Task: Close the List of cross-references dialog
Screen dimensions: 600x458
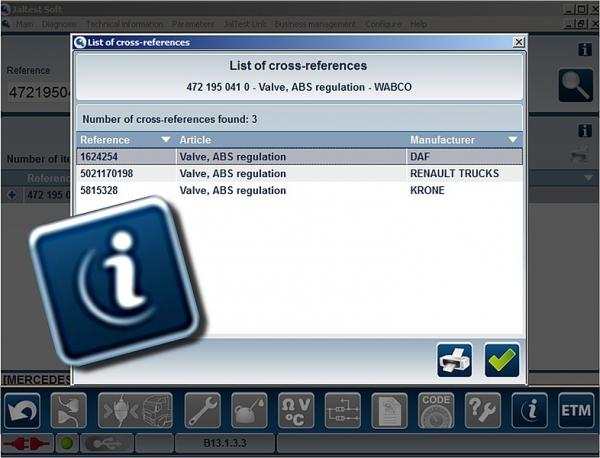Action: [x=518, y=42]
